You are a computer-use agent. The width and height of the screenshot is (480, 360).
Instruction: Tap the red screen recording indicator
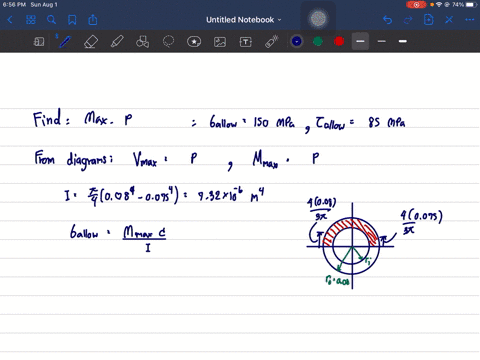tap(416, 5)
